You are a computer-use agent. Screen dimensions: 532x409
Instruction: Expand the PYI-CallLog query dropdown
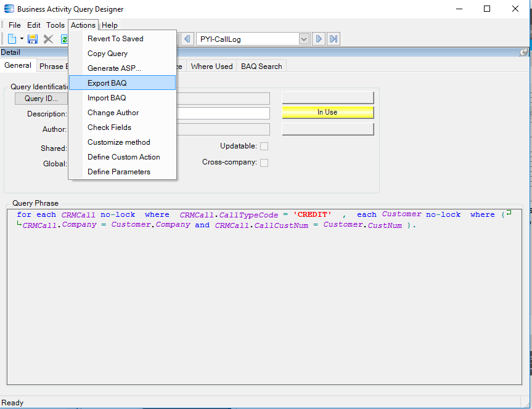tap(304, 39)
